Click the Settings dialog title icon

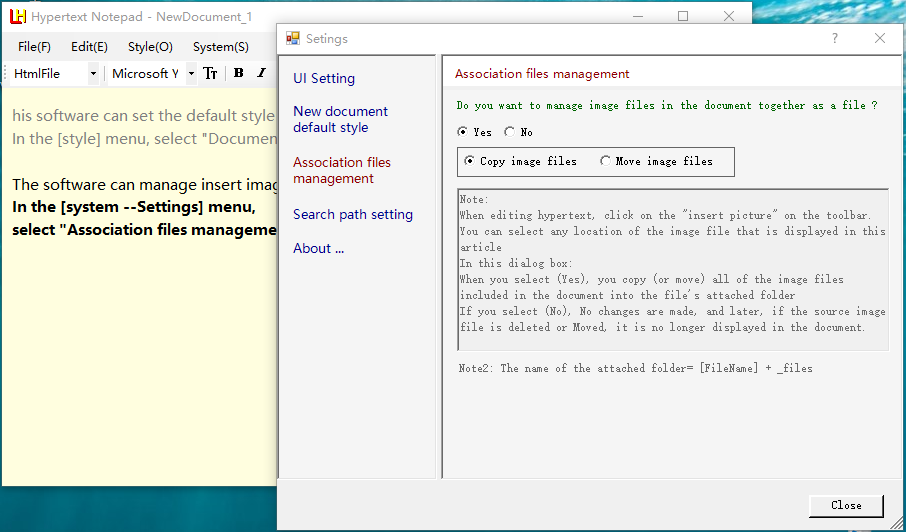coord(293,39)
